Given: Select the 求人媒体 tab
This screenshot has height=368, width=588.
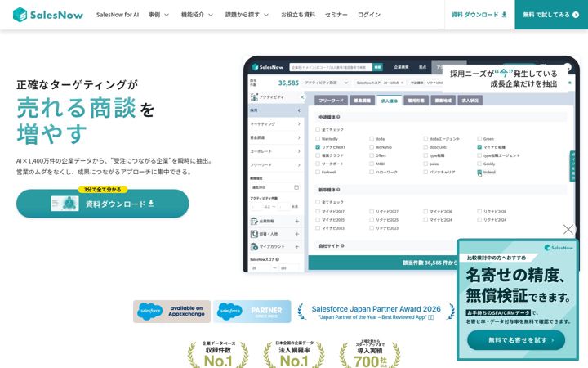Looking at the screenshot, I should 390,101.
